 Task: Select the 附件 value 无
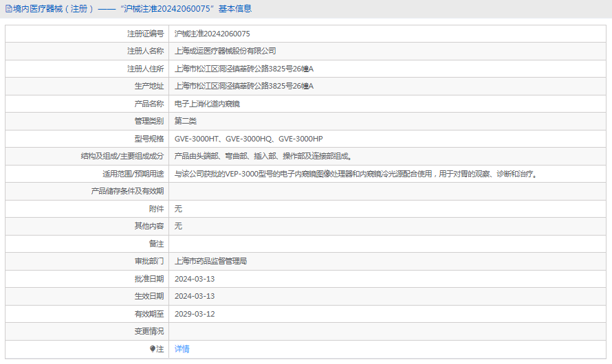click(x=178, y=209)
